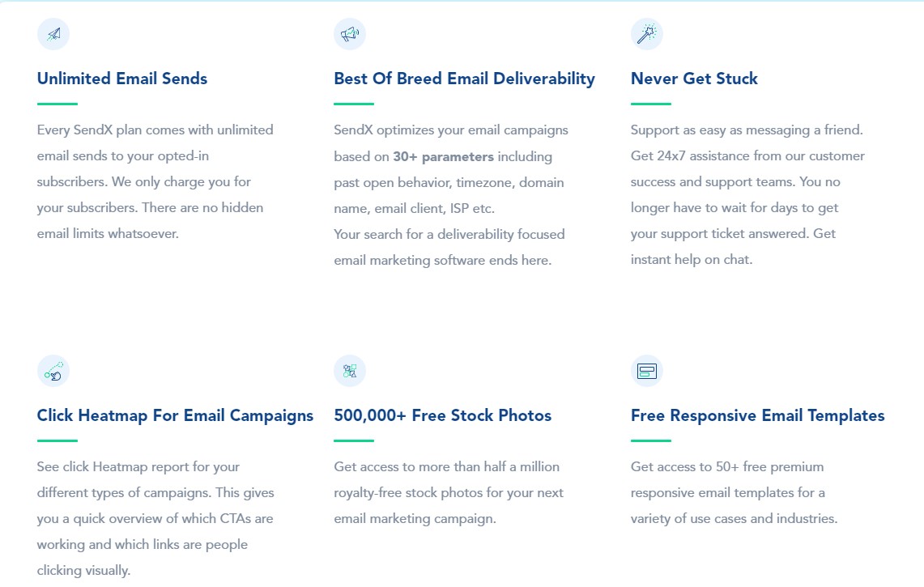
Task: Click the 24x7 assistance support description text
Action: (747, 194)
